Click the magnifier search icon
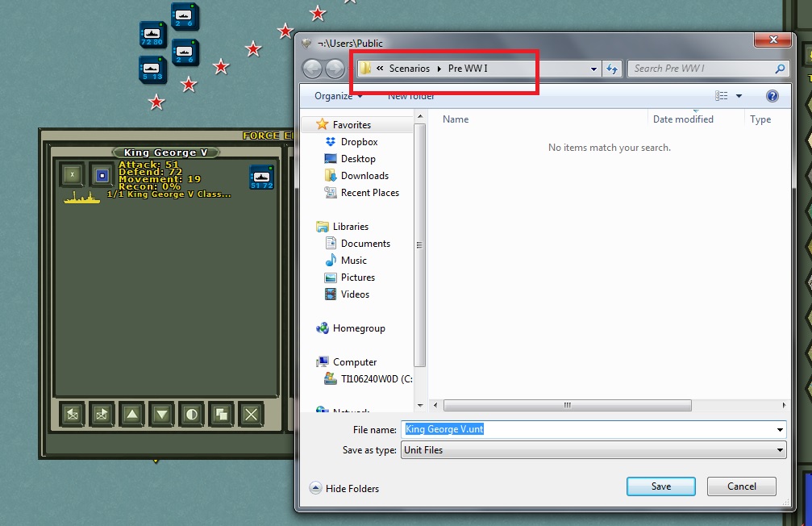The image size is (812, 526). [x=780, y=69]
